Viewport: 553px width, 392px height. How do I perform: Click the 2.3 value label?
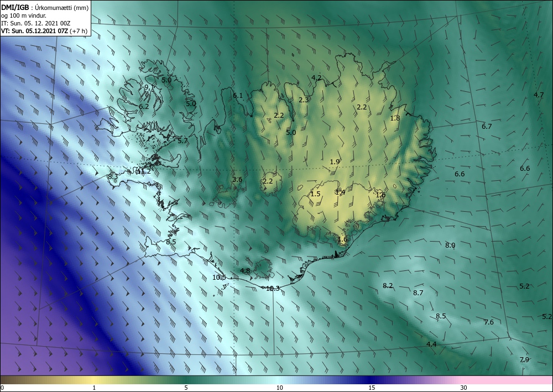304,100
